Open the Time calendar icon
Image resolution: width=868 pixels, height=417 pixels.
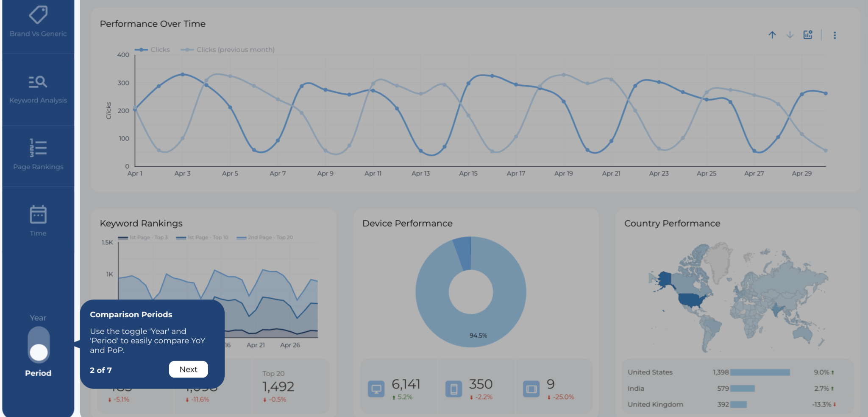click(x=38, y=214)
